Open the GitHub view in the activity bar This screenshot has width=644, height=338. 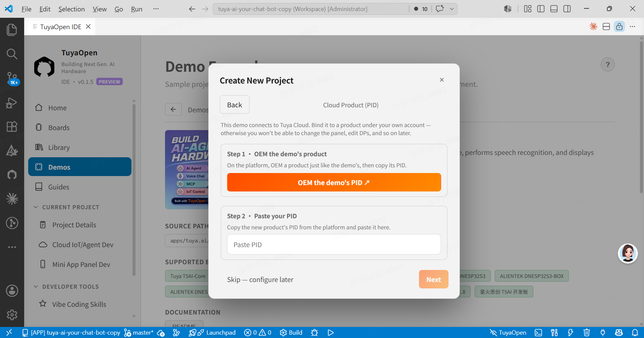pos(12,174)
